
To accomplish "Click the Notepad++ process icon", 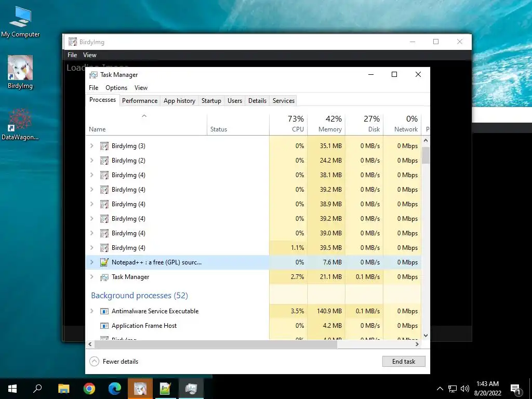I will (104, 262).
